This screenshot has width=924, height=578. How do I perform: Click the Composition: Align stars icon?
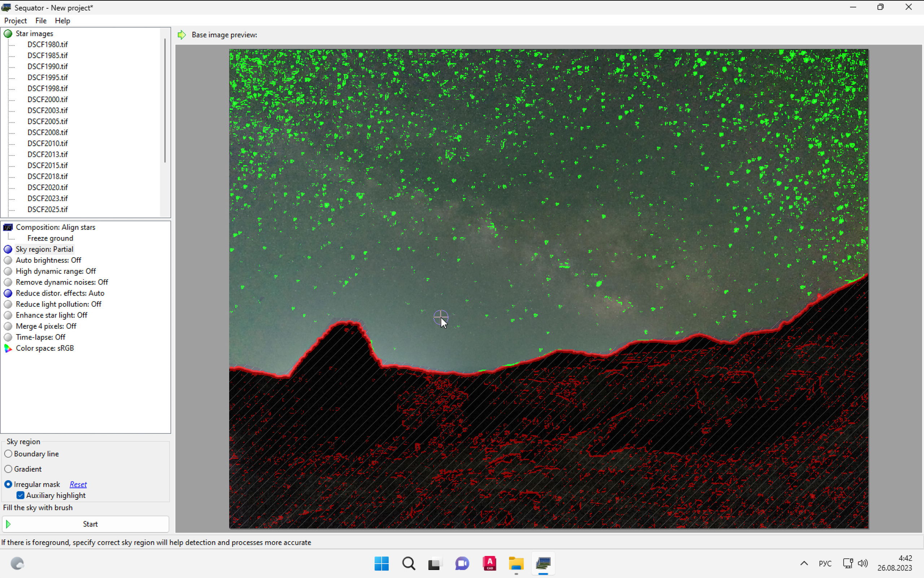tap(8, 227)
